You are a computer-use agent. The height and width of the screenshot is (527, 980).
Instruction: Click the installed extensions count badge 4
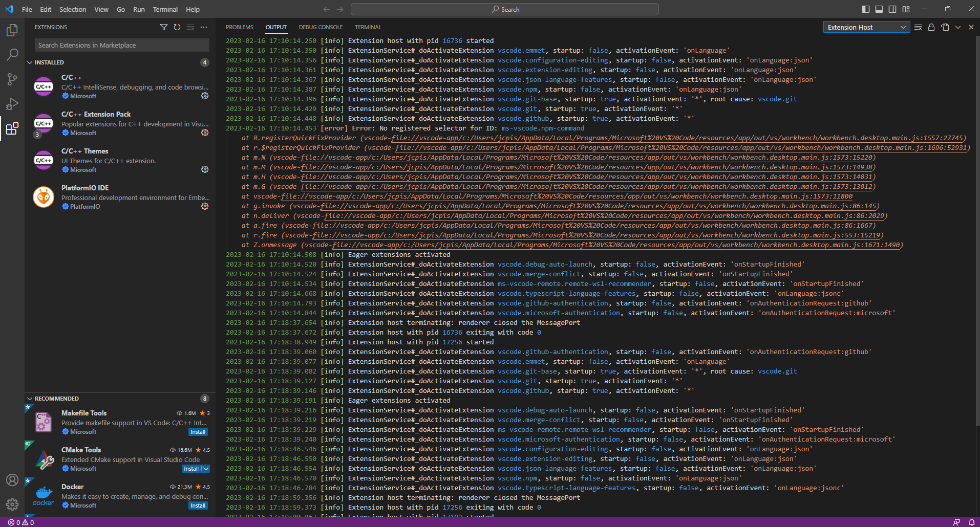(x=205, y=62)
